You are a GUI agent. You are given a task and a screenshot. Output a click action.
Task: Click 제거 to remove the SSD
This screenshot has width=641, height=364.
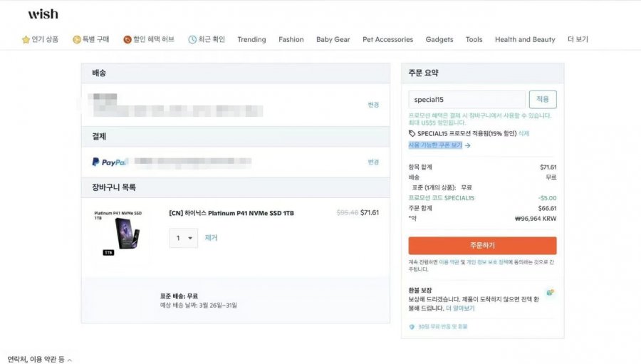click(211, 238)
